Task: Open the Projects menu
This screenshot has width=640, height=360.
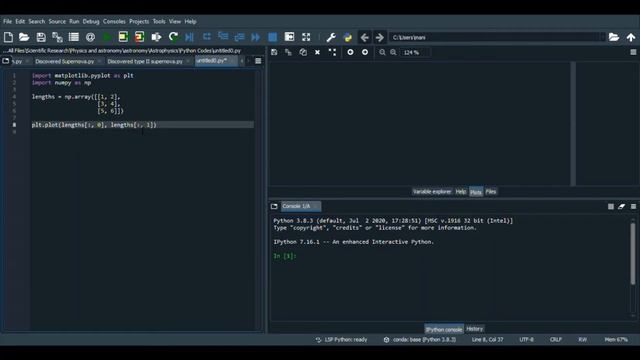Action: 139,21
